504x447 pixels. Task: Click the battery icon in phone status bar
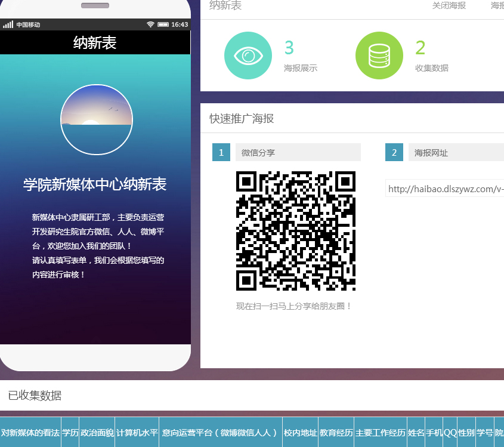(163, 24)
